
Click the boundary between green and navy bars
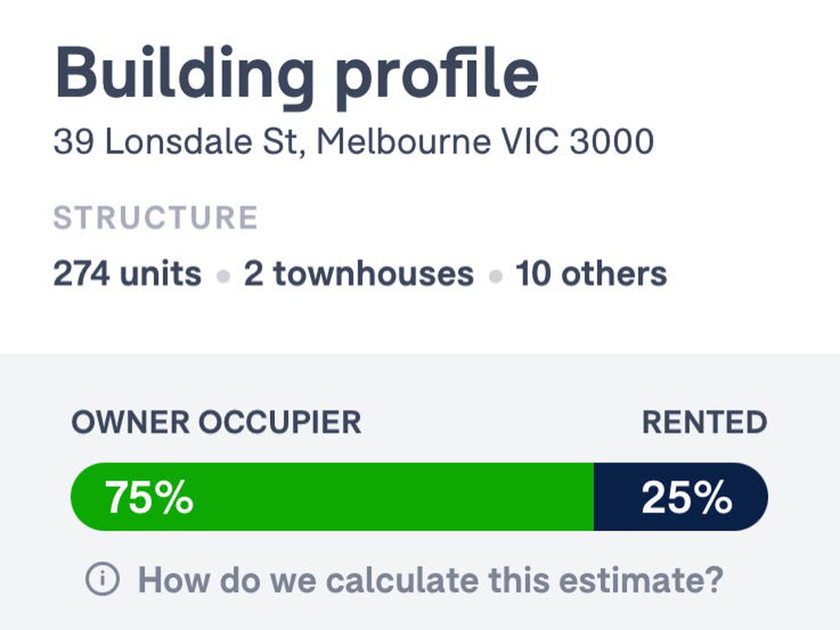point(594,496)
